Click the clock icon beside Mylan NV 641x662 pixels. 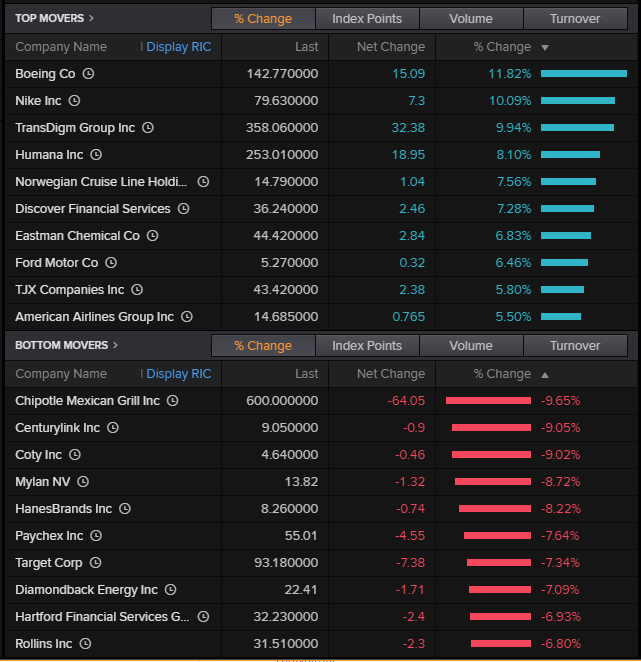[83, 482]
